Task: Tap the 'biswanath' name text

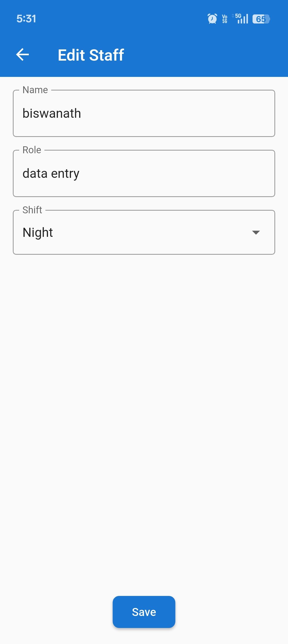Action: tap(52, 113)
